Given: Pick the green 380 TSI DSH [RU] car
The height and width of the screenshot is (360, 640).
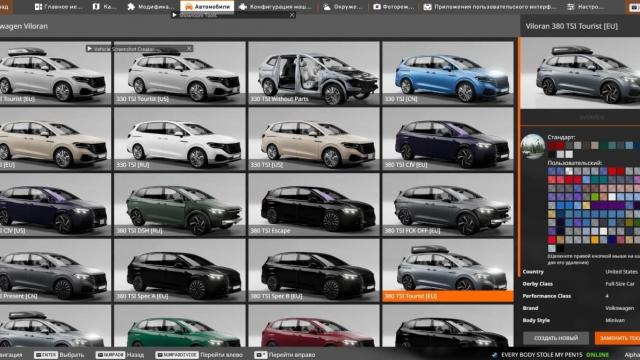Looking at the screenshot, I should point(180,204).
